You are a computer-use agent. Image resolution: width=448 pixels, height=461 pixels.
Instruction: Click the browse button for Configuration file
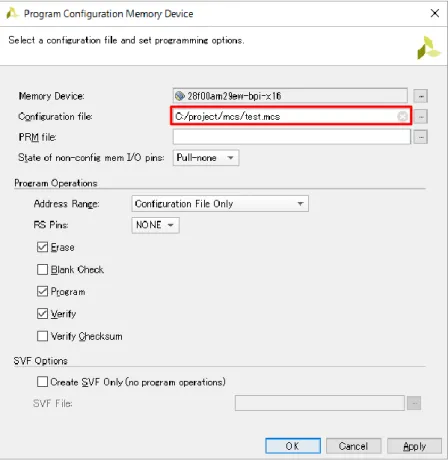tap(421, 117)
